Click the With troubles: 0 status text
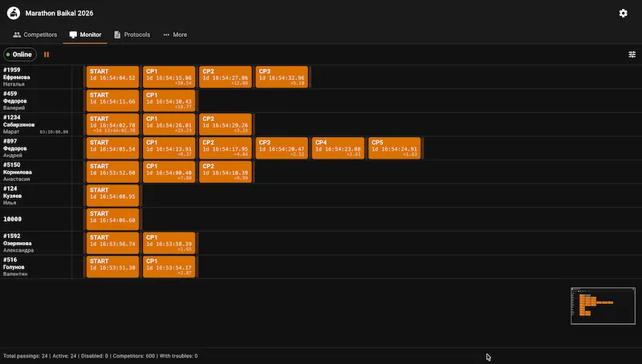The width and height of the screenshot is (642, 364). pyautogui.click(x=178, y=356)
